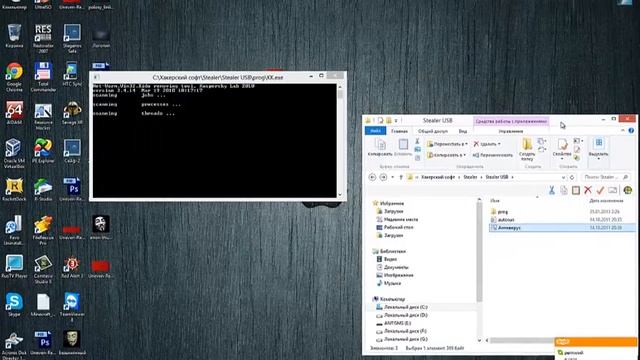Select the Camtasia Studio 8 shortcut
Viewport: 640px width, 360px height.
43,269
